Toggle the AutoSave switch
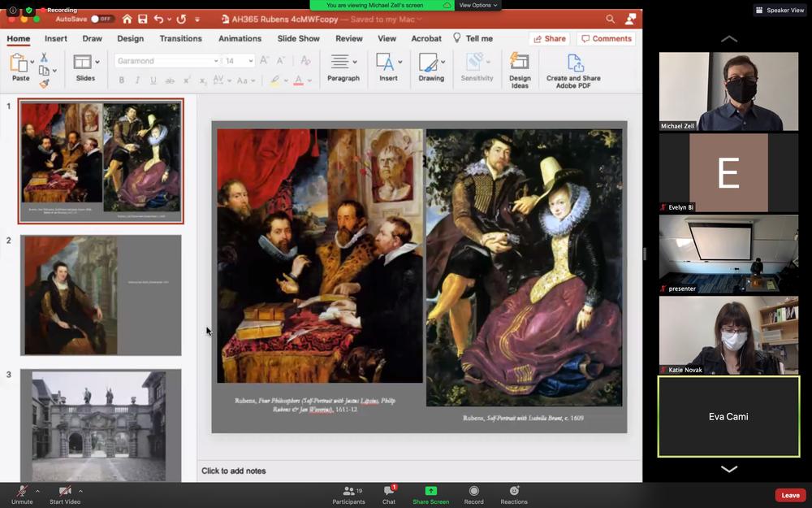The image size is (812, 508). pos(102,20)
